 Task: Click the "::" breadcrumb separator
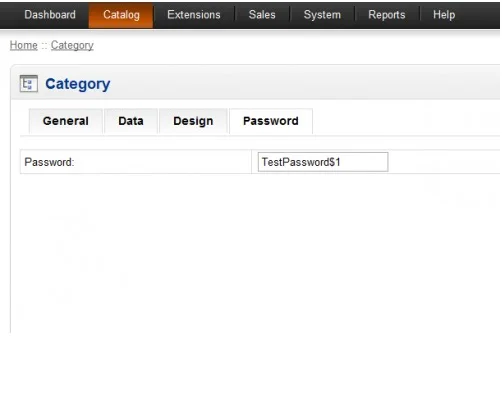44,46
